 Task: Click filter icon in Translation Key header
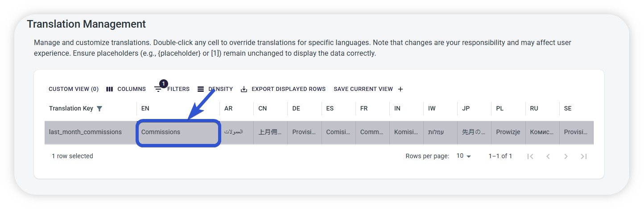click(99, 109)
